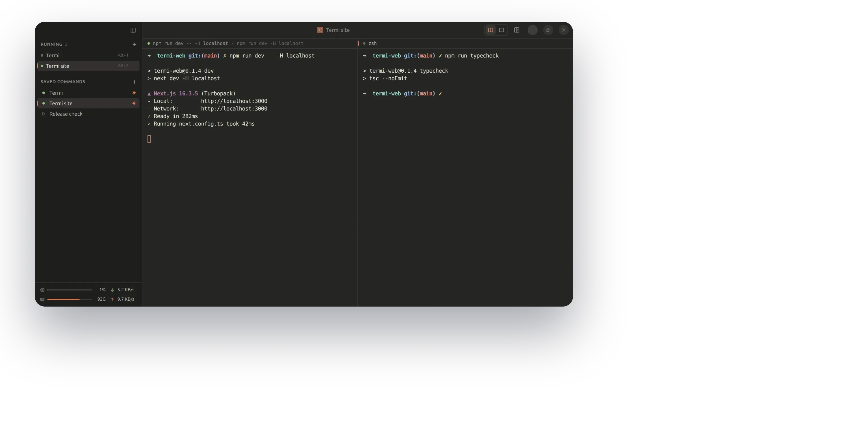The height and width of the screenshot is (434, 868).
Task: Click the 'termi-web@0.1.4 dev' output line
Action: pyautogui.click(x=181, y=71)
